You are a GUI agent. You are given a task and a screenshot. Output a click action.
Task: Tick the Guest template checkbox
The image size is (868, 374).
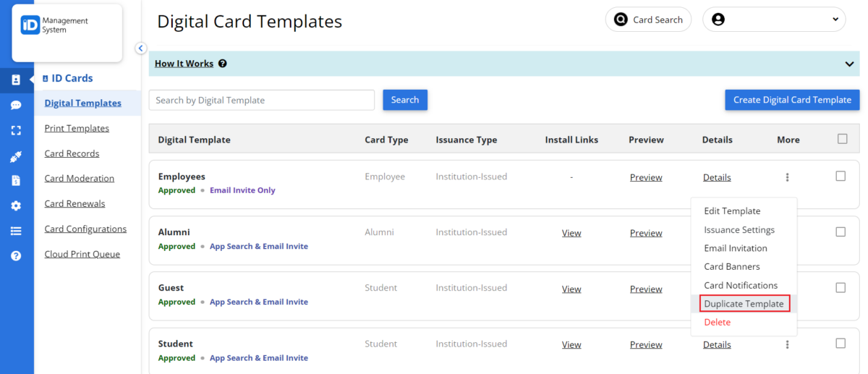click(x=841, y=288)
